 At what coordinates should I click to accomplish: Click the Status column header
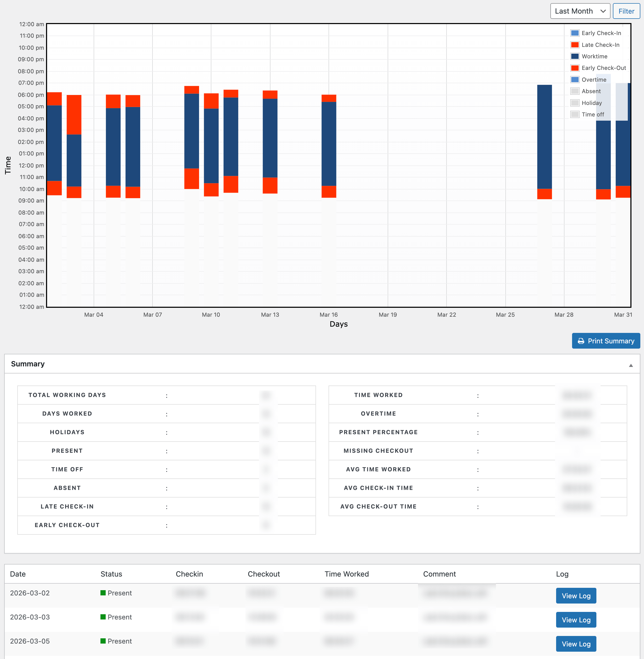[x=111, y=574]
